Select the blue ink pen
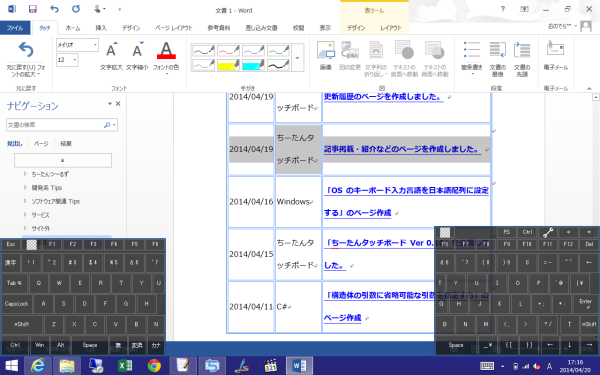This screenshot has width=600, height=375. tap(253, 51)
